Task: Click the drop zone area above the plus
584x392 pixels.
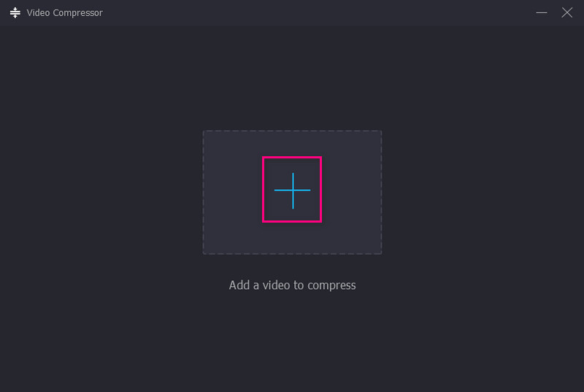Action: (292, 143)
